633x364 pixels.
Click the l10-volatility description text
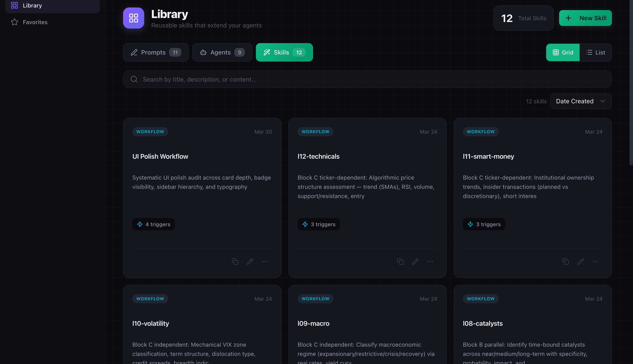[194, 352]
